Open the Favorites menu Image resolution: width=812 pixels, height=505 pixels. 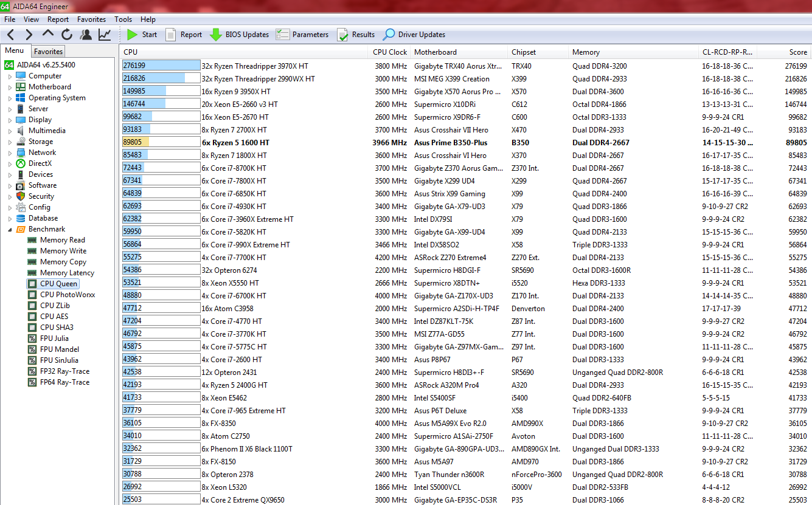pyautogui.click(x=91, y=19)
